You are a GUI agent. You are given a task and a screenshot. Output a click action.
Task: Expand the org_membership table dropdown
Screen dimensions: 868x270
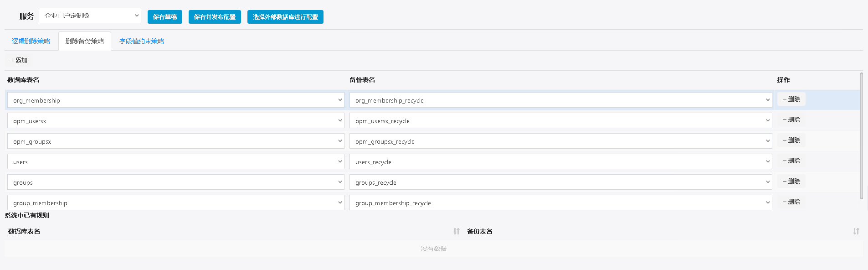[175, 100]
